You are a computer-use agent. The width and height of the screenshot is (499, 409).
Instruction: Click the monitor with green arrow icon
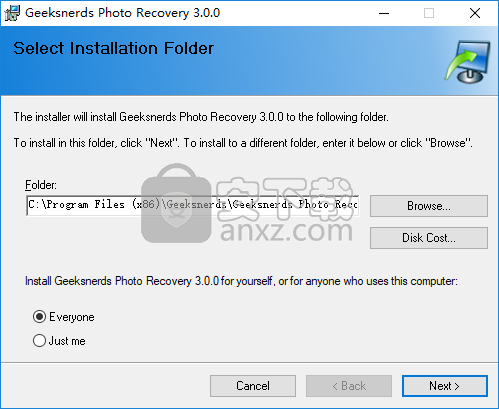(467, 62)
